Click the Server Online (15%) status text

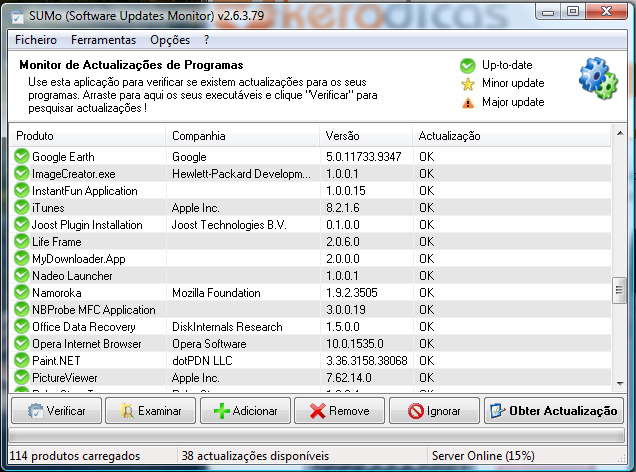click(483, 456)
